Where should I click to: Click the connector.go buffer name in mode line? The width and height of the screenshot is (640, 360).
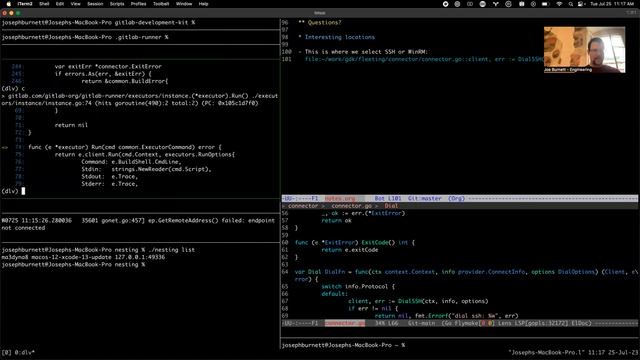coord(345,323)
